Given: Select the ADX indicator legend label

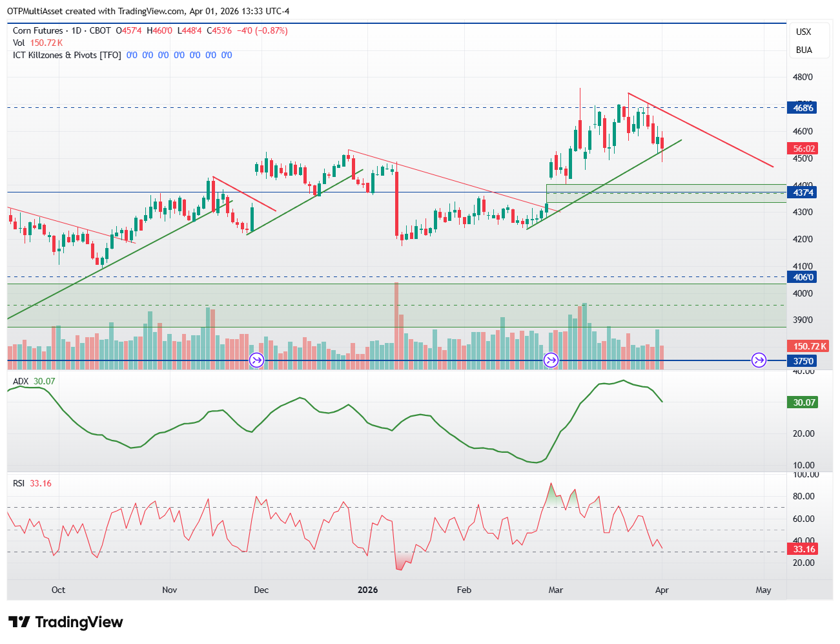Looking at the screenshot, I should point(21,382).
